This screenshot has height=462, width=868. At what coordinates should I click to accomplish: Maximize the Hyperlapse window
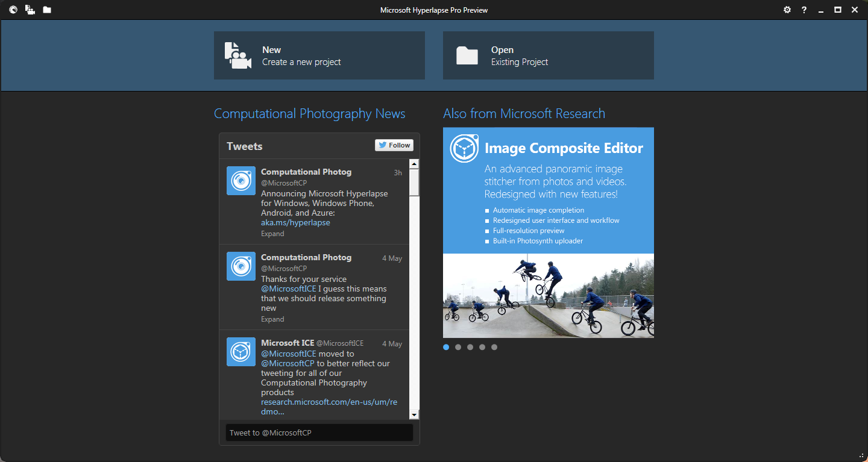pyautogui.click(x=838, y=10)
